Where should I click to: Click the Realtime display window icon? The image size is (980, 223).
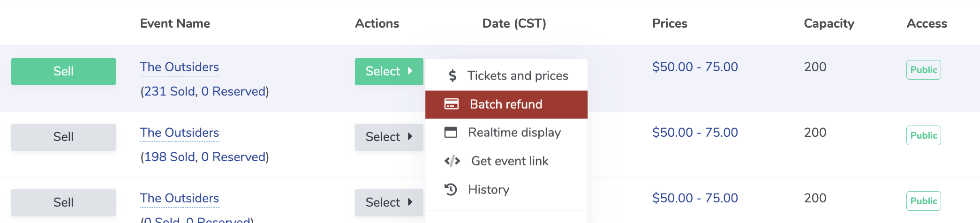point(451,133)
